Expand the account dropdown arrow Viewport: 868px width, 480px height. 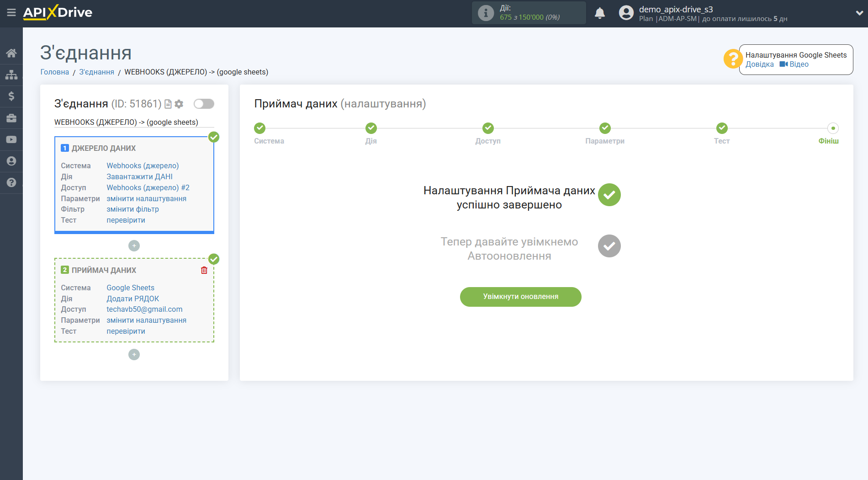(859, 13)
